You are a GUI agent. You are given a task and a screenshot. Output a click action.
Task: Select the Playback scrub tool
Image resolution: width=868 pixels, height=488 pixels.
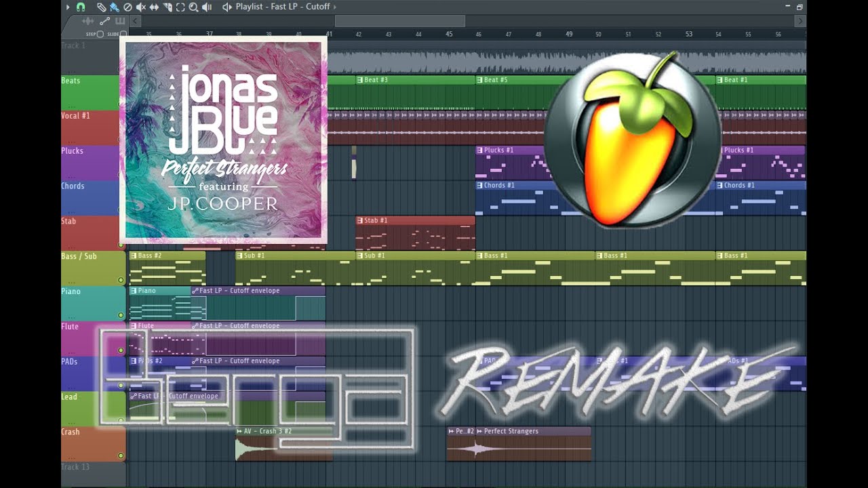[x=207, y=7]
